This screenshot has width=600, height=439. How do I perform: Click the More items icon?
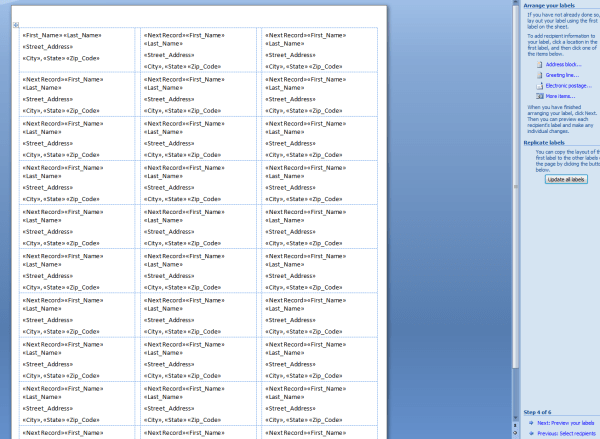(x=540, y=96)
